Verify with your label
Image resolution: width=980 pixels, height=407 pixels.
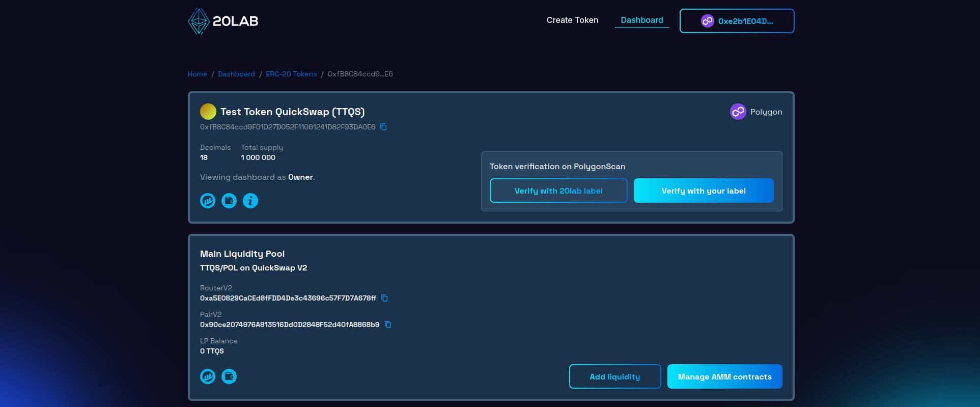click(704, 191)
